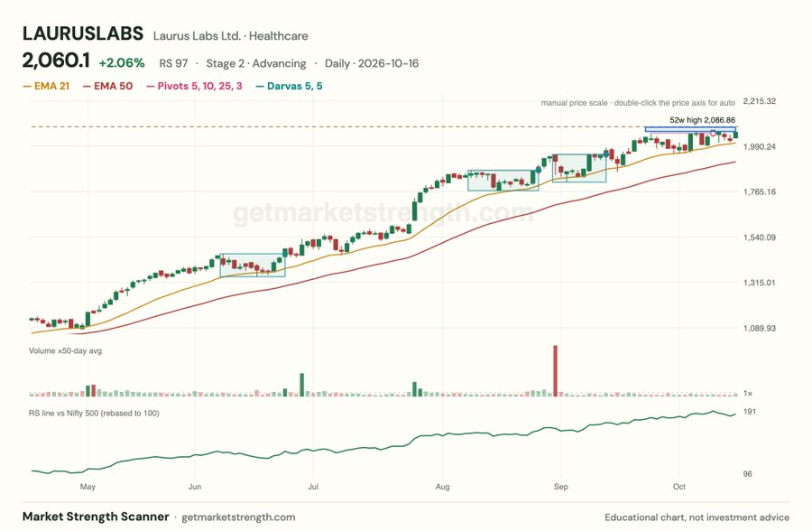Click the 1× volume axis label
The height and width of the screenshot is (531, 812).
tap(748, 394)
